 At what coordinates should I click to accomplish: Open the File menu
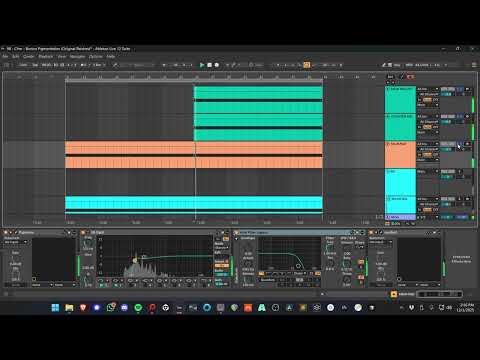(5, 57)
